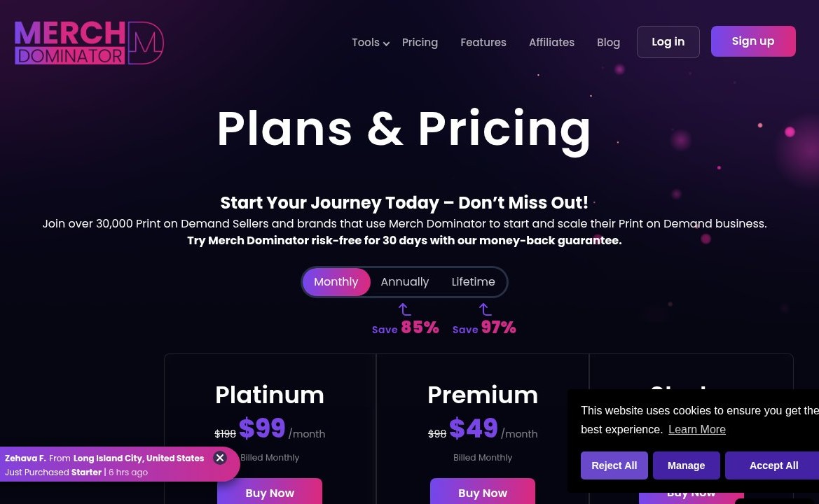Screen dimensions: 819x504
Task: Accept All cookies
Action: tap(772, 465)
